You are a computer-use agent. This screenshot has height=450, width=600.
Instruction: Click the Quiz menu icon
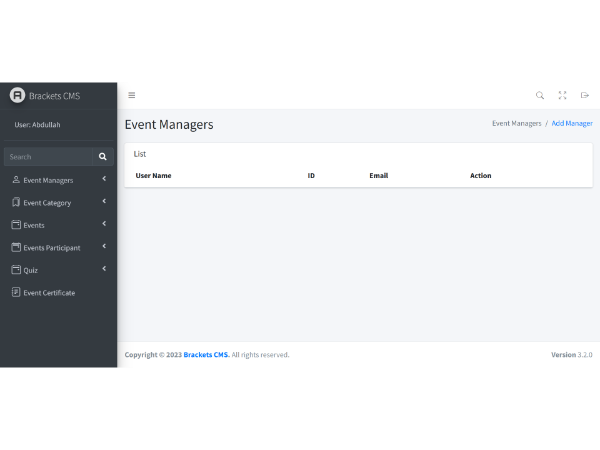(x=16, y=270)
